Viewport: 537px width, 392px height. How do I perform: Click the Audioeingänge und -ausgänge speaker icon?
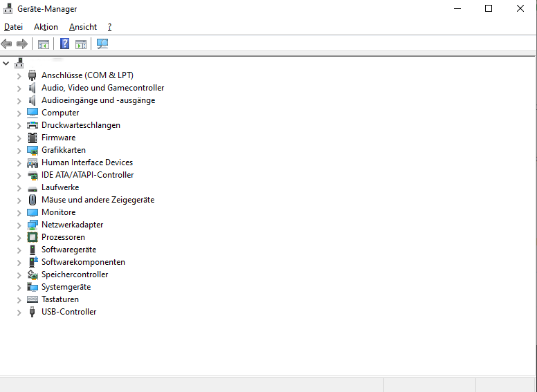tap(33, 100)
